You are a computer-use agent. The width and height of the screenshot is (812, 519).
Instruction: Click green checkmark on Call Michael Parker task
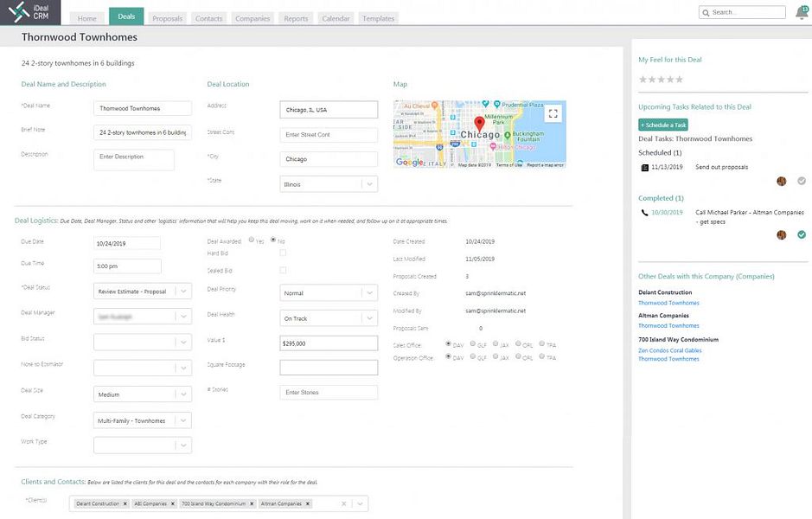802,234
